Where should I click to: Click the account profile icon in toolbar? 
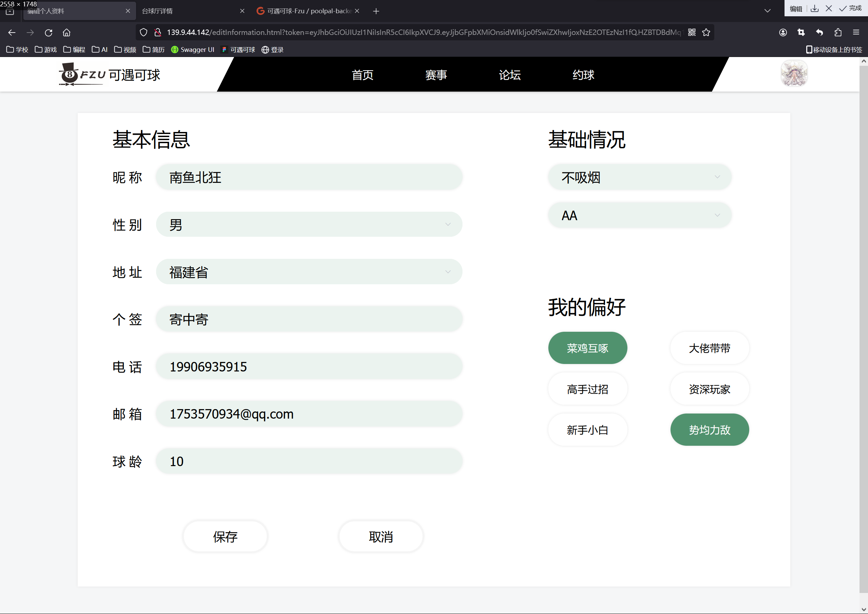click(x=783, y=33)
